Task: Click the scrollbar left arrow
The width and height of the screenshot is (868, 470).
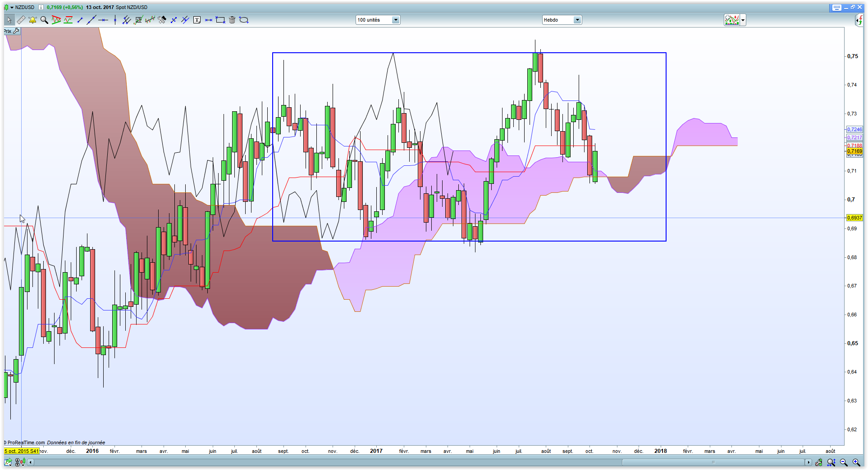Action: pyautogui.click(x=31, y=462)
